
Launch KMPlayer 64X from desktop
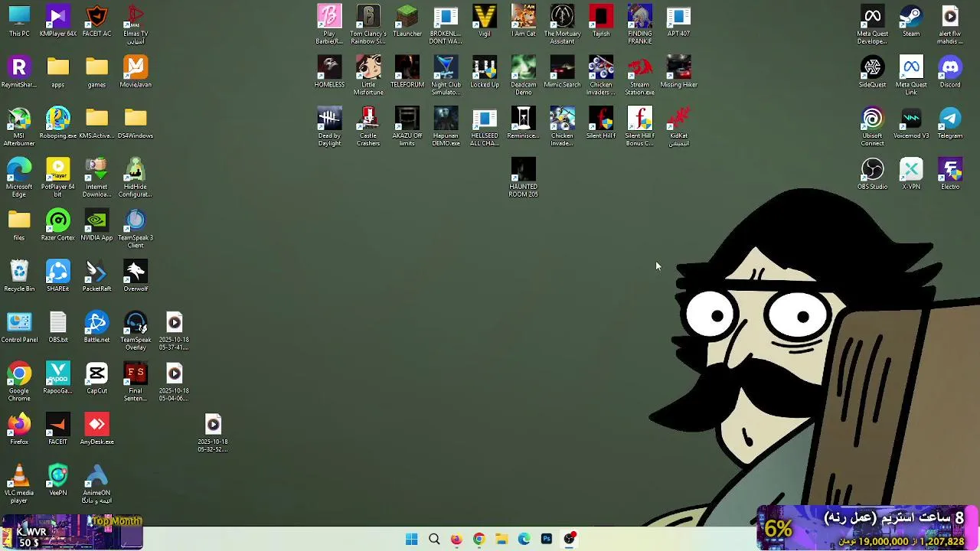58,21
